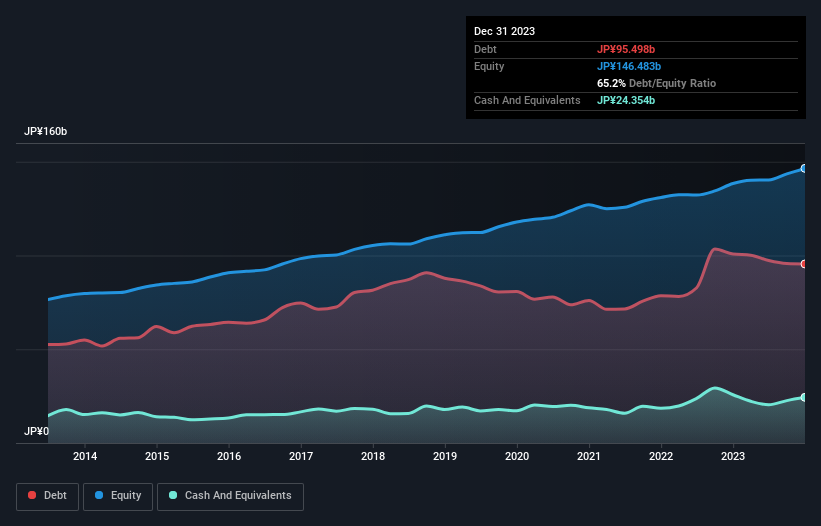Click the 2022 x-axis label

[x=661, y=456]
